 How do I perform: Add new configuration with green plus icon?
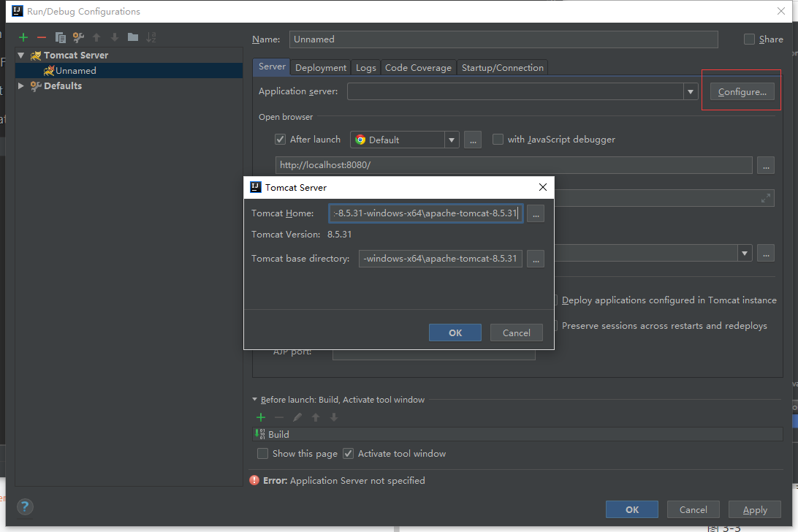23,37
